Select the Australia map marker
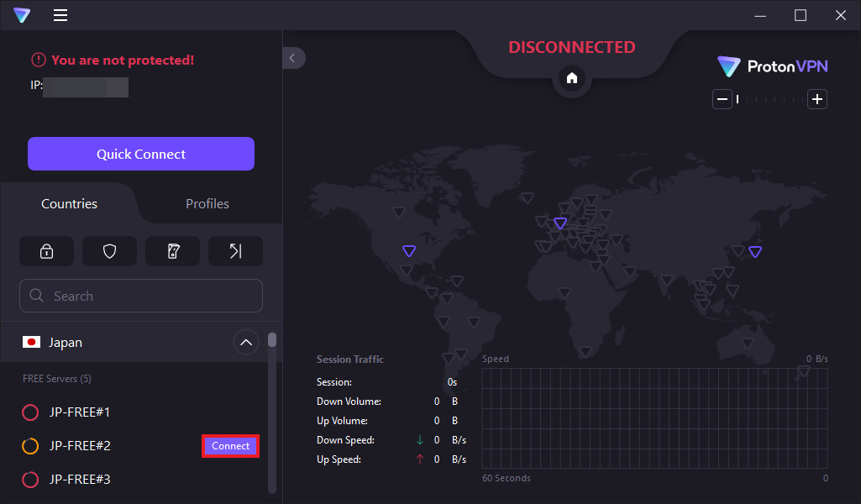The height and width of the screenshot is (504, 861). point(748,343)
